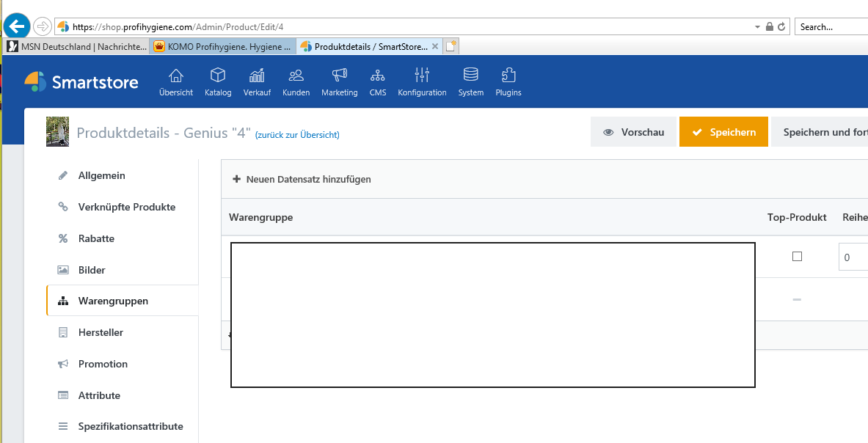Click the Smartstore logo
The image size is (868, 443).
[x=81, y=82]
